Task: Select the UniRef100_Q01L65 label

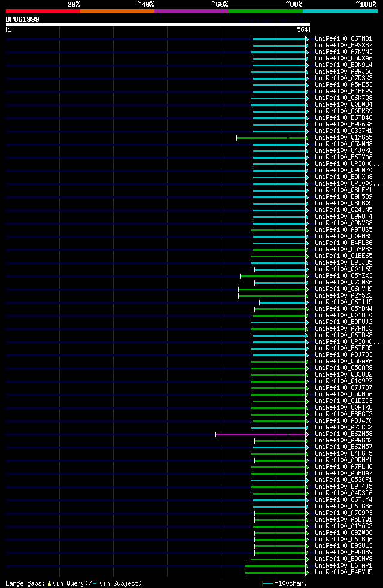Action: (x=344, y=269)
